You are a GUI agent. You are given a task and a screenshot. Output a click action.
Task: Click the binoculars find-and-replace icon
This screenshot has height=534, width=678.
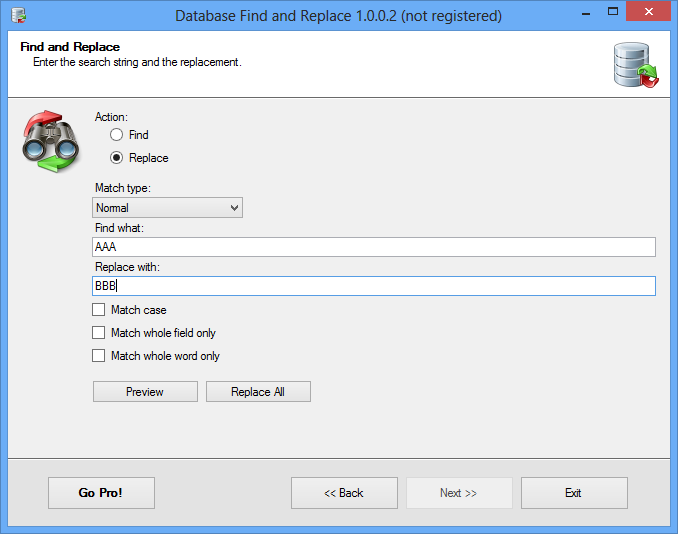click(49, 143)
